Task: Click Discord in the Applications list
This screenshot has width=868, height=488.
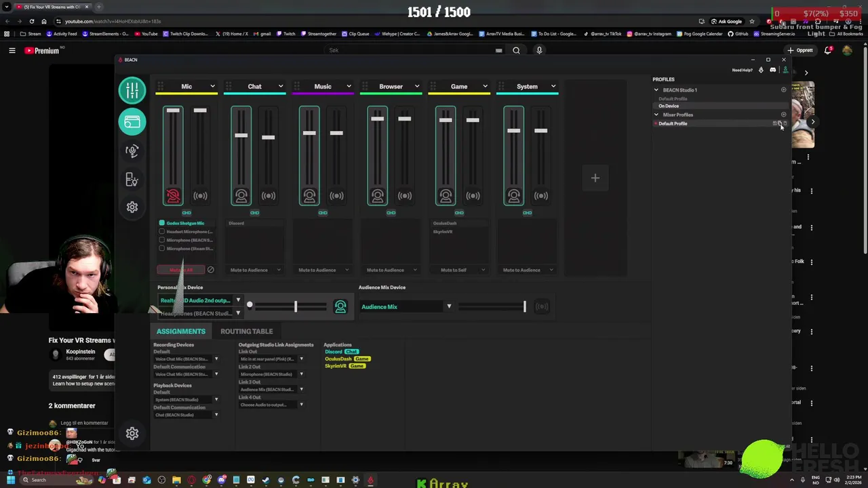Action: pos(334,352)
